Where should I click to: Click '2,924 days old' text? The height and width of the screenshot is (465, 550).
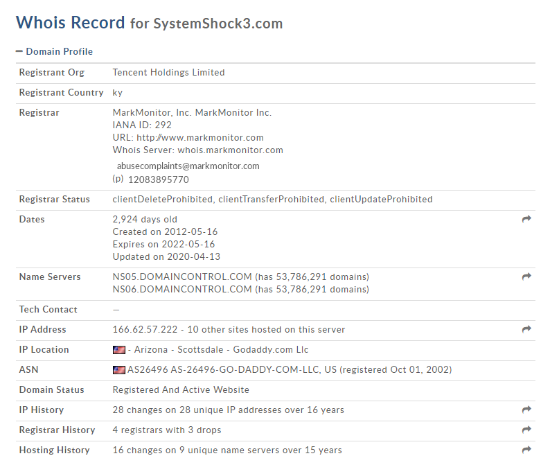coord(145,220)
